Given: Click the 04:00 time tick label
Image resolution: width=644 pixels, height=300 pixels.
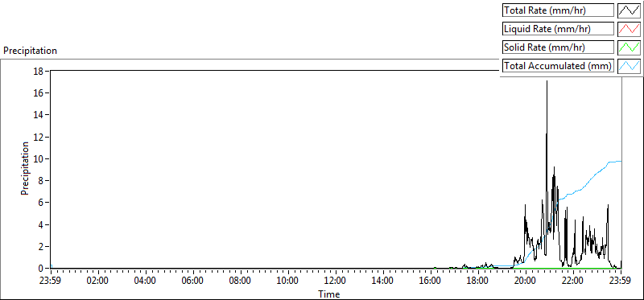Looking at the screenshot, I should coord(146,282).
